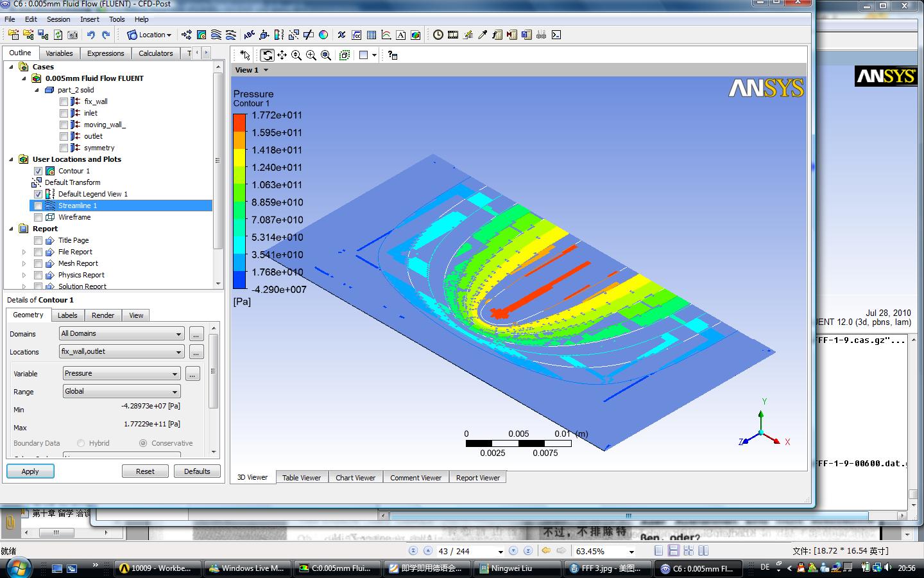Activate the Rotate tool in viewer
924x578 pixels.
(x=267, y=55)
